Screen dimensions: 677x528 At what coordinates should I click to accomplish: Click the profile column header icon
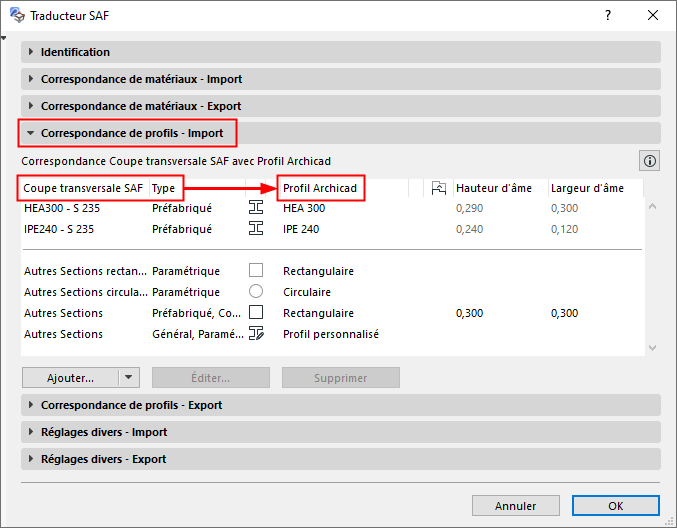coord(438,188)
